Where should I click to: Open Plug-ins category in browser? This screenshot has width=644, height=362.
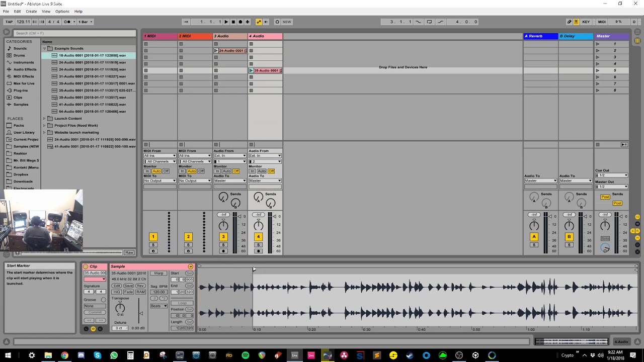(20, 90)
